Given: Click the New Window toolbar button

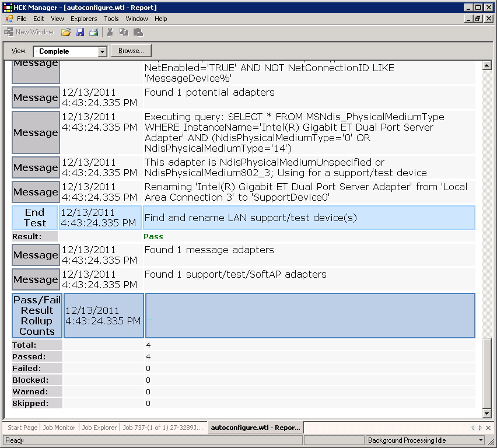Looking at the screenshot, I should click(29, 32).
